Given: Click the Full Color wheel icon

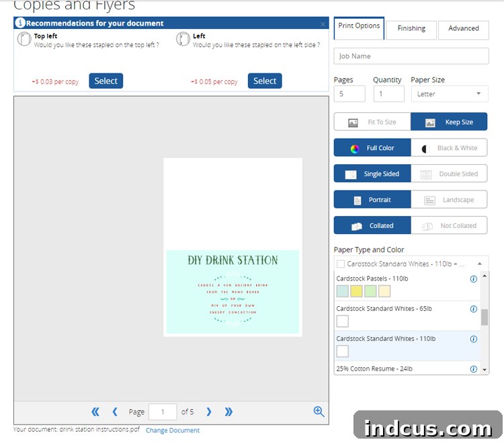Looking at the screenshot, I should click(355, 149).
